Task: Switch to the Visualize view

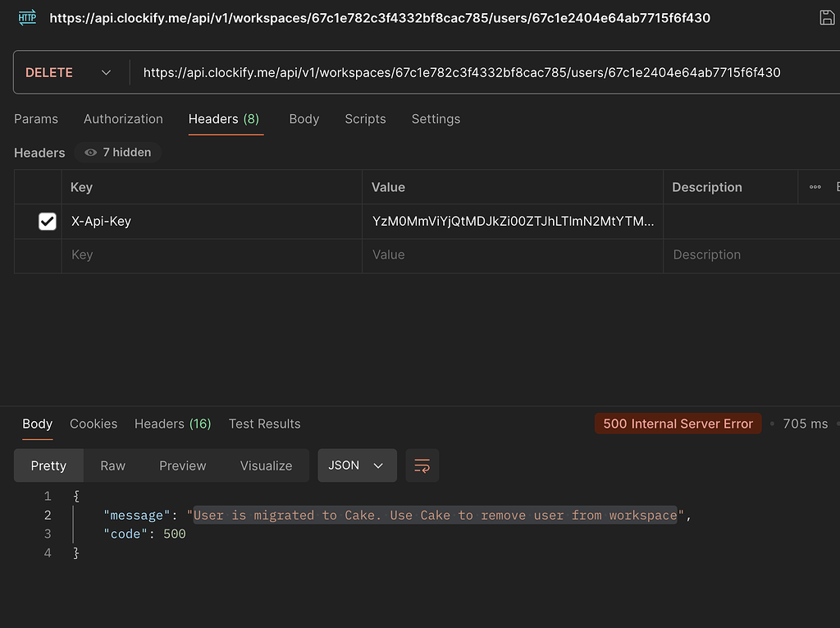Action: (x=267, y=465)
